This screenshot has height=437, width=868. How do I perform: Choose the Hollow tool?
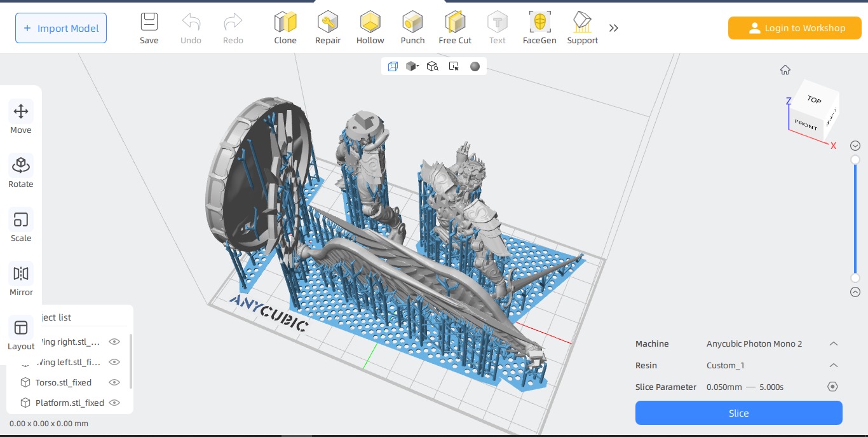pos(370,29)
